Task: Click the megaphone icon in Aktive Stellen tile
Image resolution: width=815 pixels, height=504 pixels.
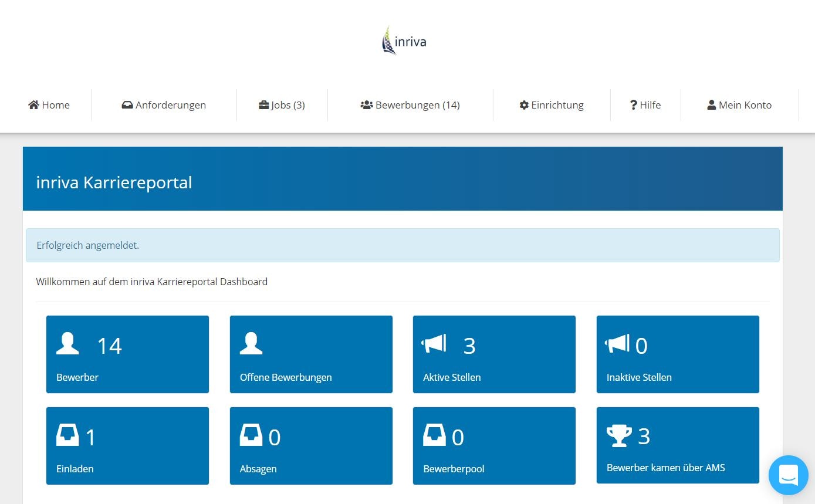Action: point(434,344)
